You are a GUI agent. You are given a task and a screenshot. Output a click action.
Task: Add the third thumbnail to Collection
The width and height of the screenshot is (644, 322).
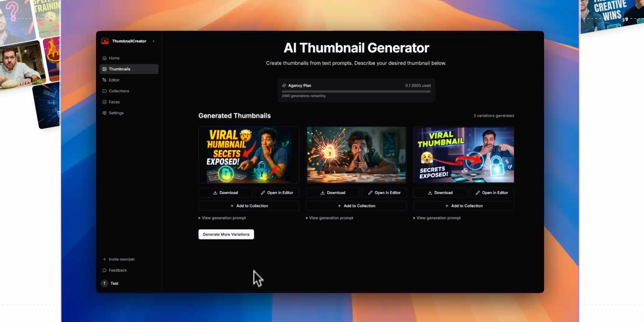point(464,206)
